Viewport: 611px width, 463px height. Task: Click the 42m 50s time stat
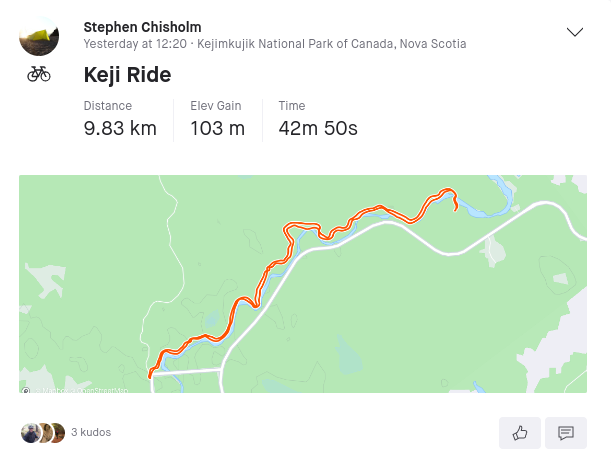point(317,128)
